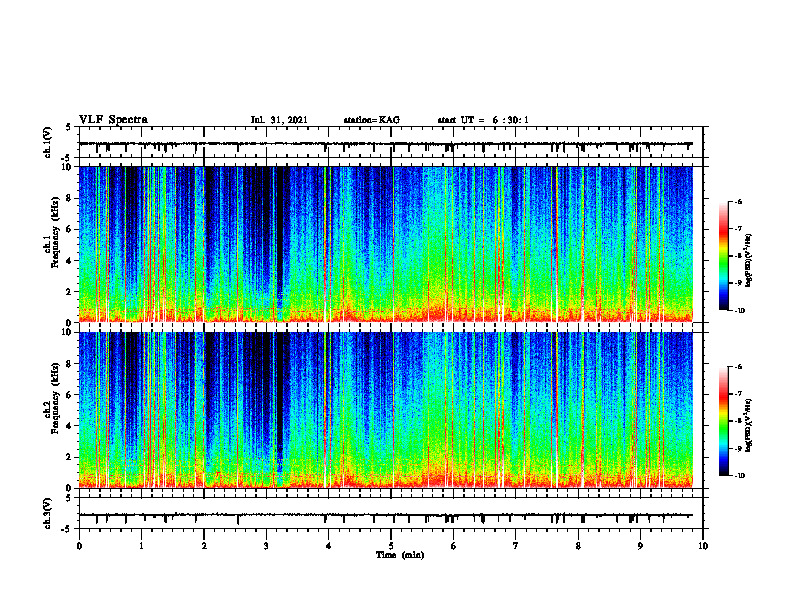Click the "ch.3(V)" waveform axis label
792x612 pixels.
[48, 513]
